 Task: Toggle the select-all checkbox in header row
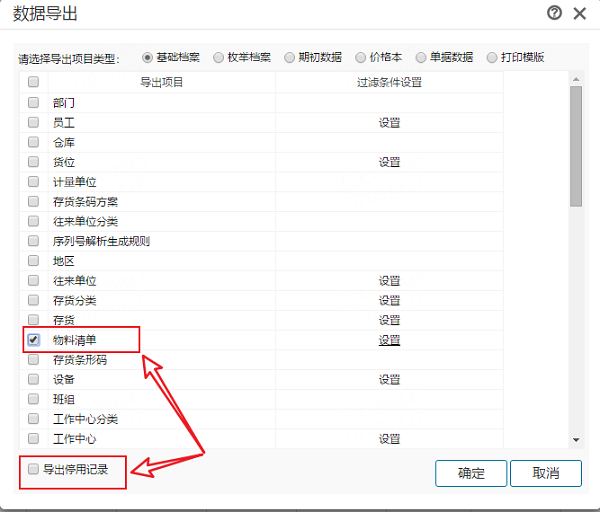click(33, 82)
